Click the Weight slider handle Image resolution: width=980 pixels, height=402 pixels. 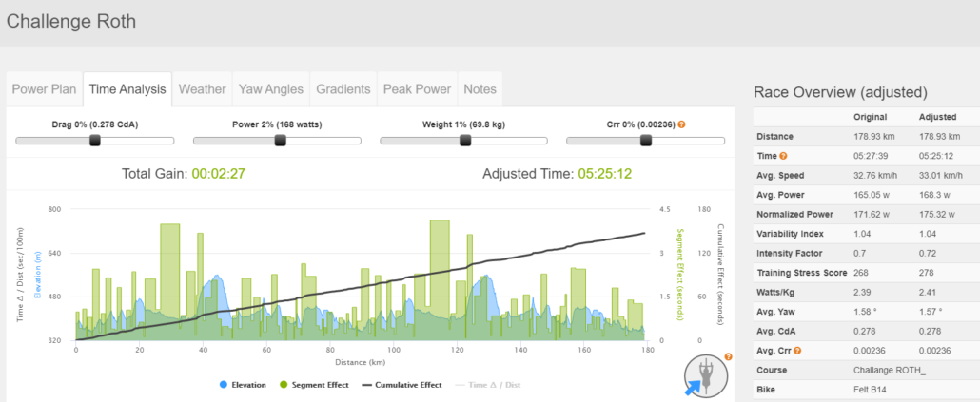(465, 141)
